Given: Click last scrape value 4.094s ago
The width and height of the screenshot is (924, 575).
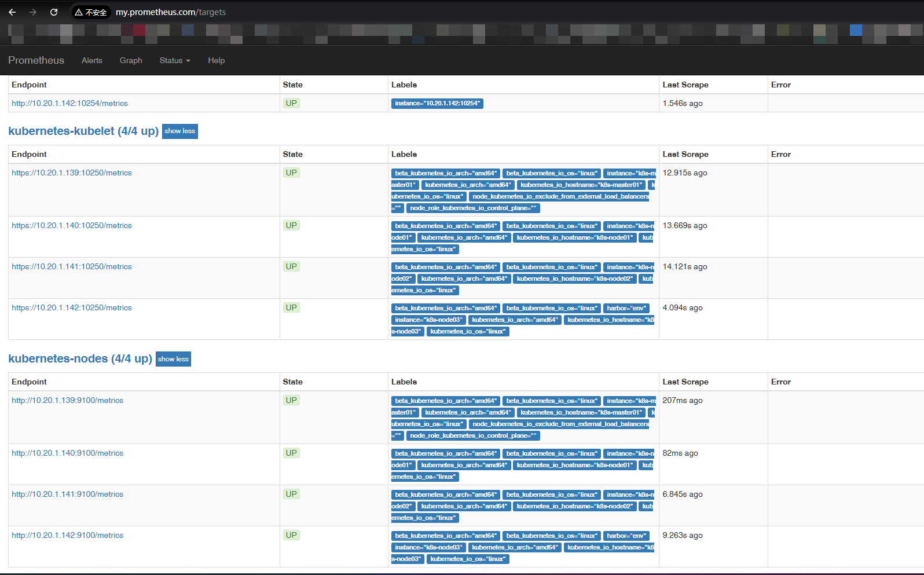Looking at the screenshot, I should click(x=683, y=307).
